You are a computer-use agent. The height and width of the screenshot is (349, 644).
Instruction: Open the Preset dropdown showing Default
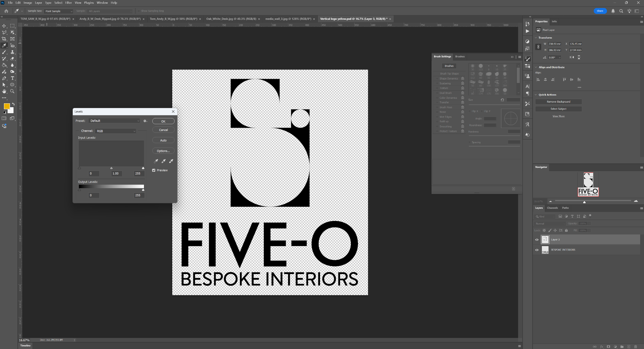coord(114,121)
